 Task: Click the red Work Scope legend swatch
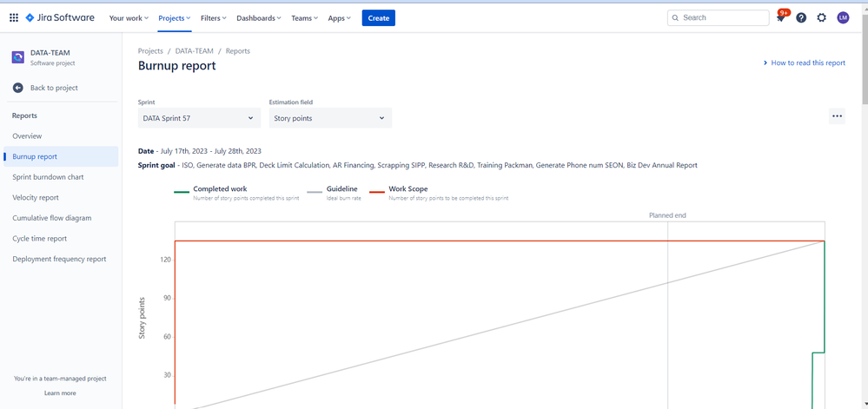[377, 192]
